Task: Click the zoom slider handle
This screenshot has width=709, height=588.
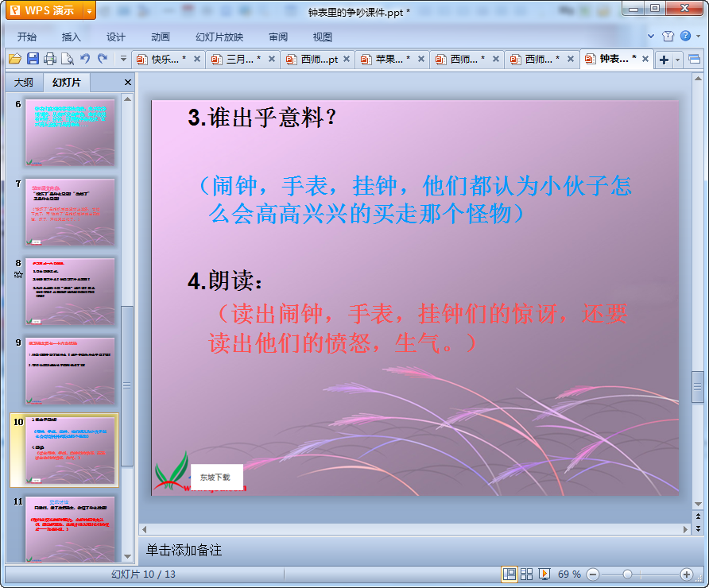Action: coord(627,574)
